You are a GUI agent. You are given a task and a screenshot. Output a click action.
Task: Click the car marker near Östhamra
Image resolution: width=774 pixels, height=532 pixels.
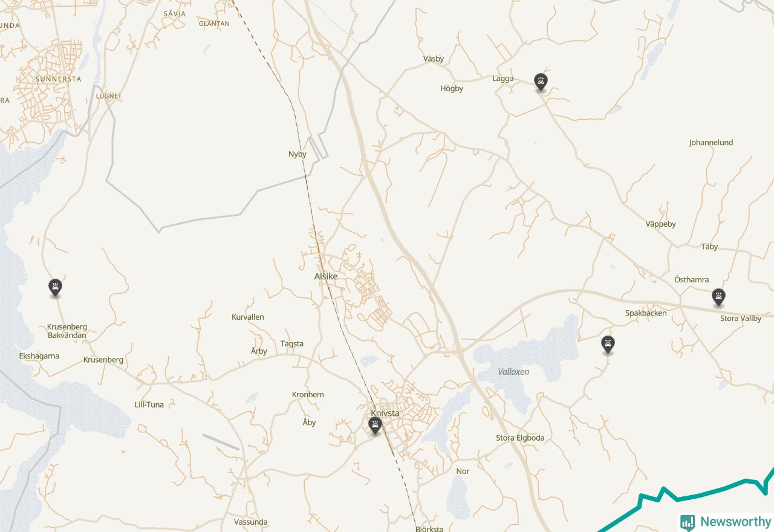[x=718, y=297]
